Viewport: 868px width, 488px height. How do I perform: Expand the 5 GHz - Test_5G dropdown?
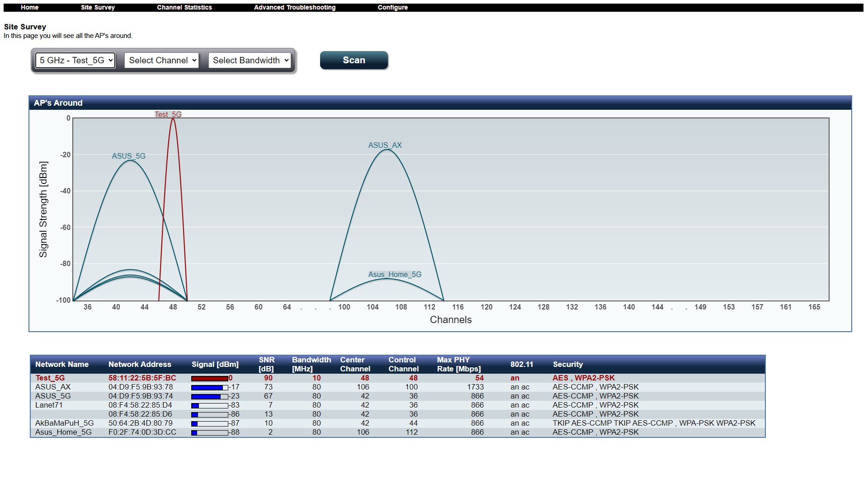click(x=75, y=61)
